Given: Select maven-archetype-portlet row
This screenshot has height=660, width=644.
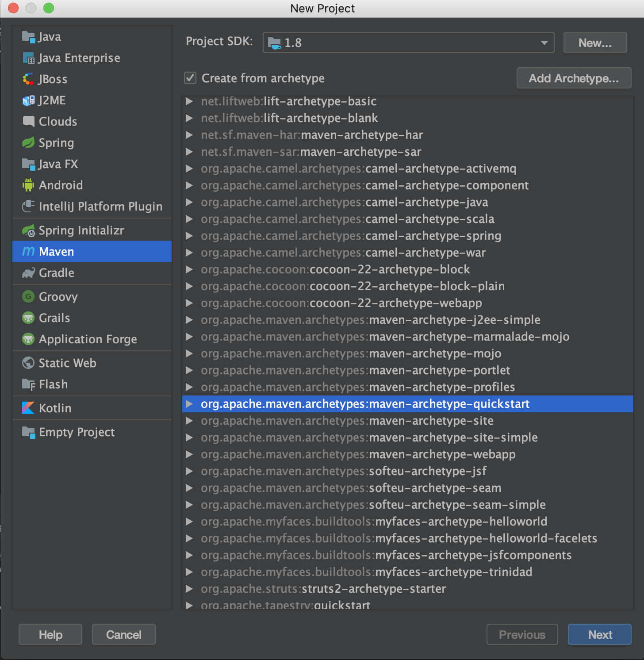Looking at the screenshot, I should 408,370.
